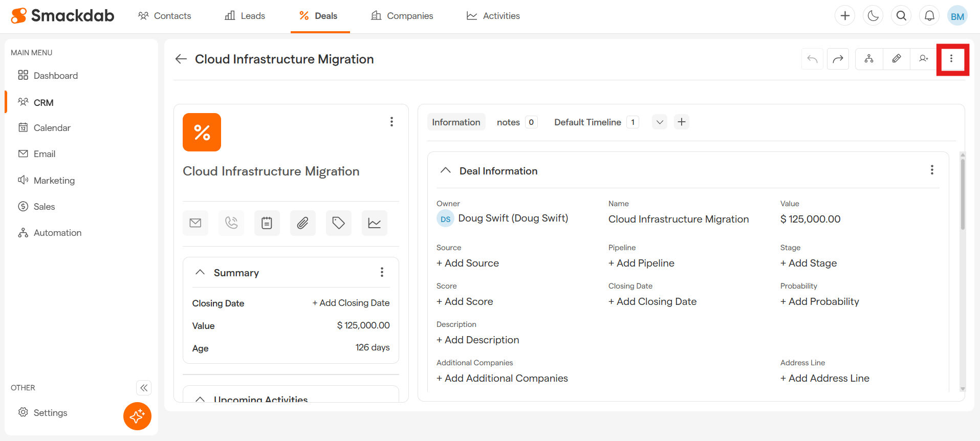Open the tabs dropdown chevron next to Default Timeline

coord(660,122)
